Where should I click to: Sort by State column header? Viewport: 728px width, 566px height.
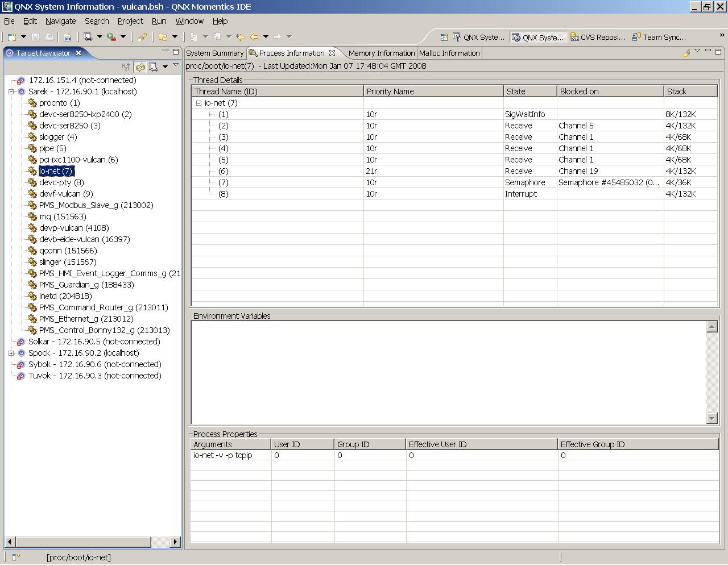(530, 91)
